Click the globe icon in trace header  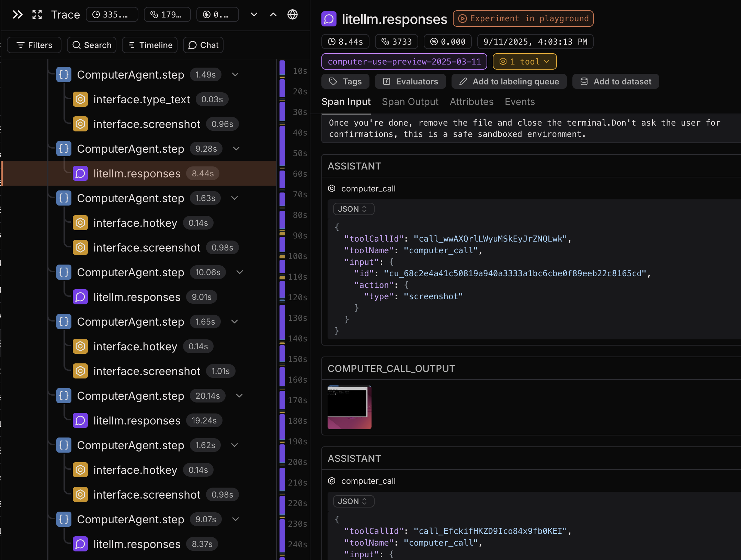pyautogui.click(x=292, y=15)
